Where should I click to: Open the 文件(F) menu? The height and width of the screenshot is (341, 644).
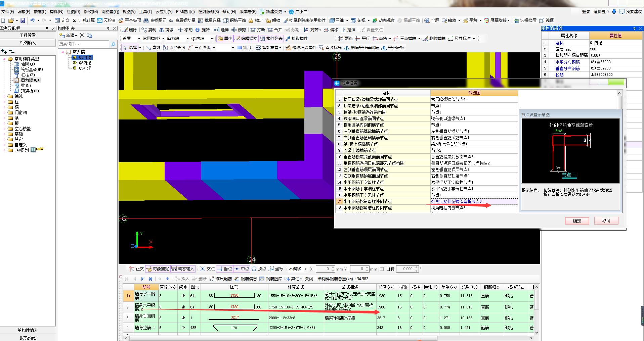pyautogui.click(x=7, y=12)
